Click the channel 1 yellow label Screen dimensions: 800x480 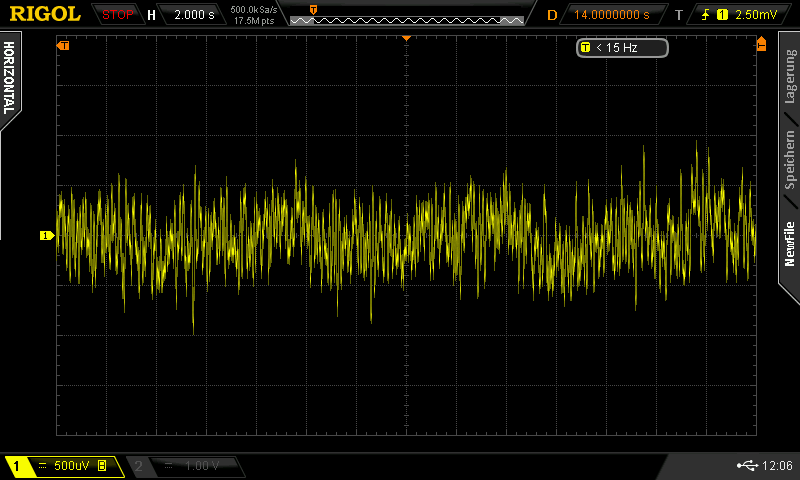pyautogui.click(x=16, y=466)
